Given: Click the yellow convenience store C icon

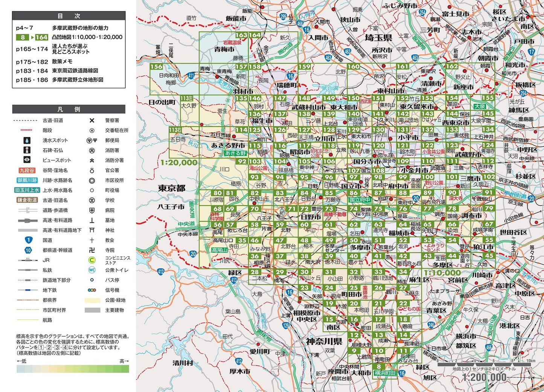Looking at the screenshot, I should coord(92,260).
